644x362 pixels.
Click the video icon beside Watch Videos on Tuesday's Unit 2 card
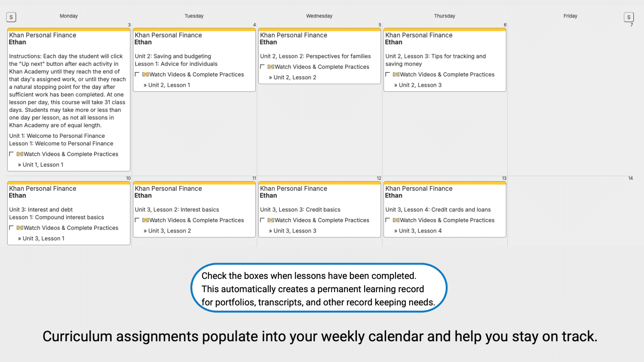coord(145,74)
